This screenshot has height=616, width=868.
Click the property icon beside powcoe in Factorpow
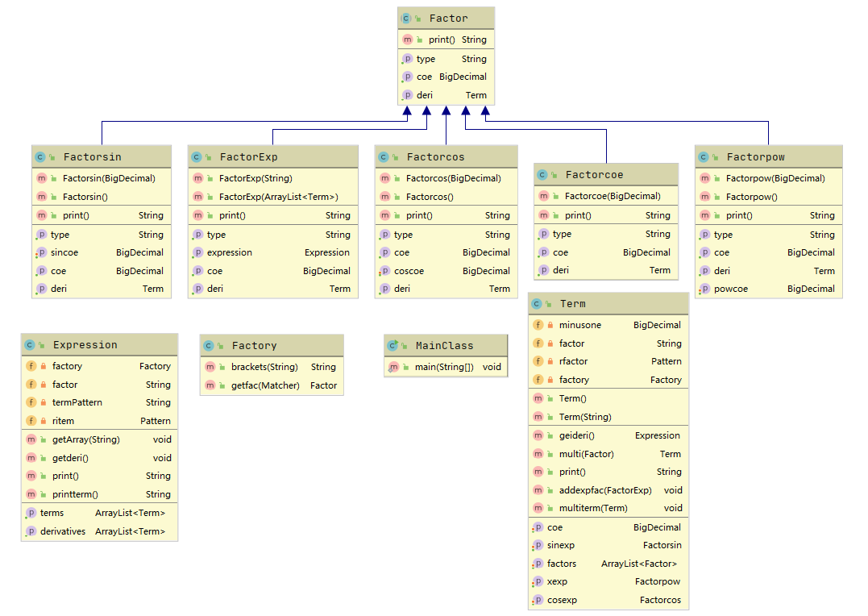click(704, 289)
